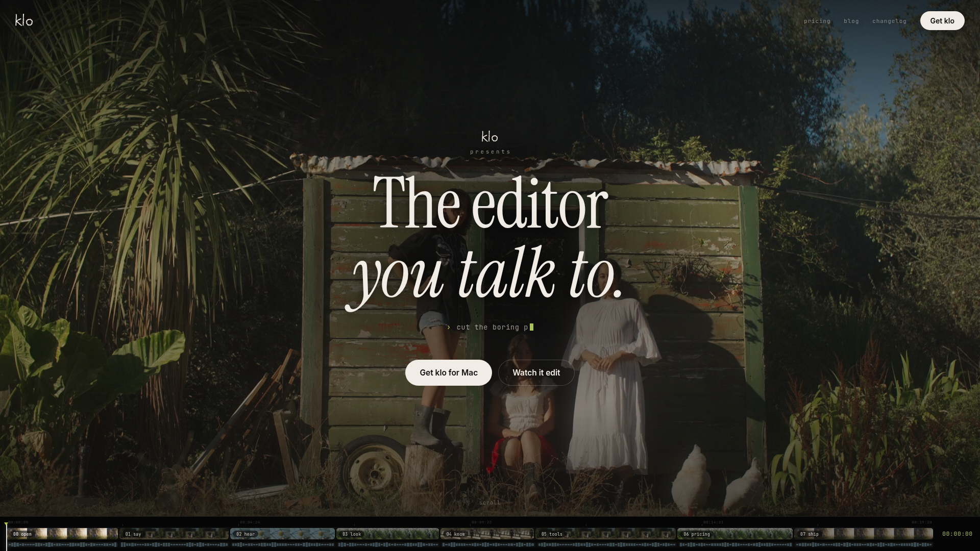980x551 pixels.
Task: Open the changelog link
Action: pos(889,21)
